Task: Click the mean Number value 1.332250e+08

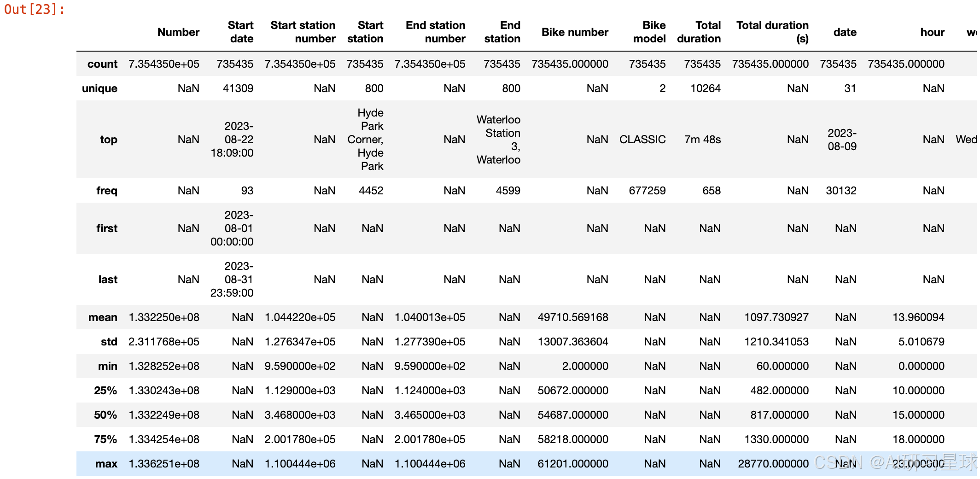Action: pyautogui.click(x=164, y=317)
